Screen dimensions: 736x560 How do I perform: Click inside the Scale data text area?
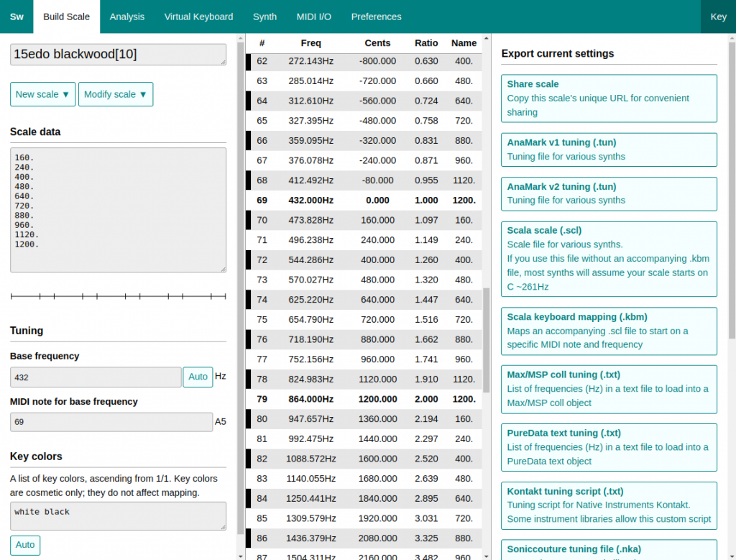click(x=119, y=210)
